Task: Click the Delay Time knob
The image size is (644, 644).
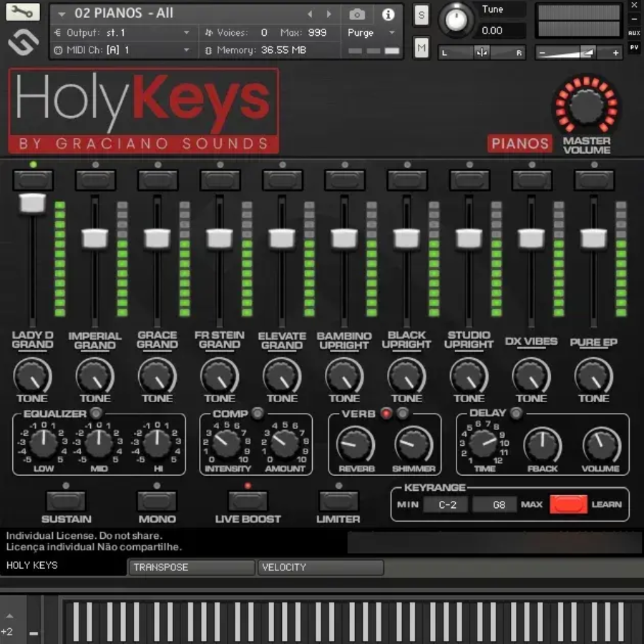Action: [x=484, y=444]
